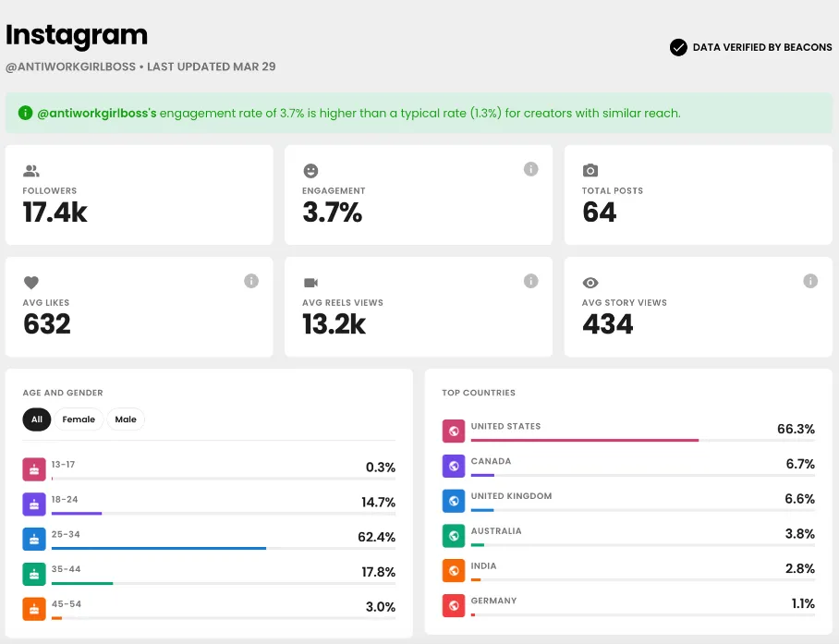This screenshot has width=839, height=644.
Task: Click the 632 average likes value
Action: click(46, 324)
